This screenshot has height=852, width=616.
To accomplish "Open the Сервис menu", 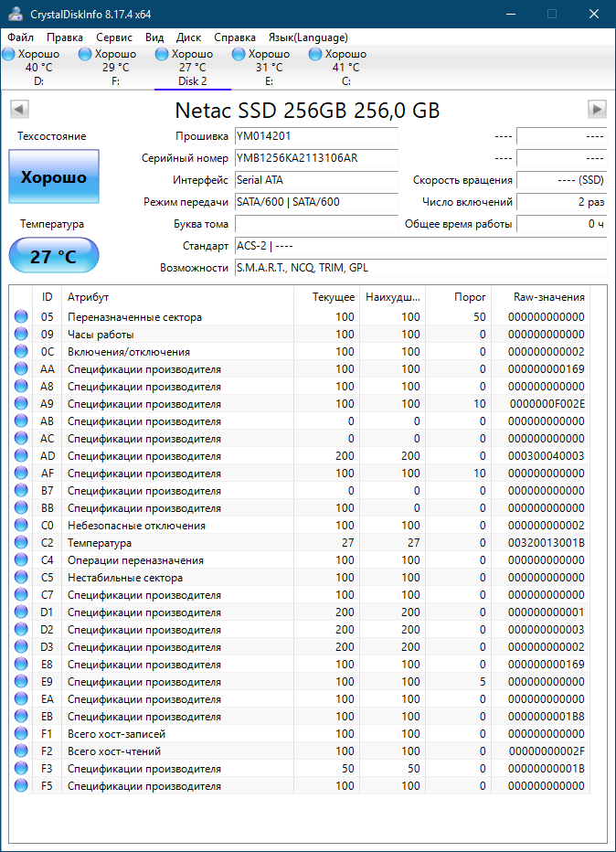I will coord(114,37).
